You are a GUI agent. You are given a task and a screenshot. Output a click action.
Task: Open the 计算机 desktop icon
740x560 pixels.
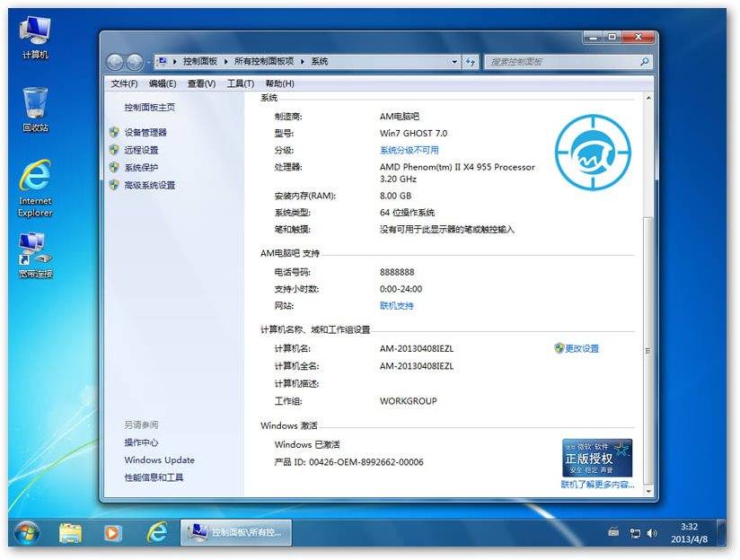click(35, 37)
